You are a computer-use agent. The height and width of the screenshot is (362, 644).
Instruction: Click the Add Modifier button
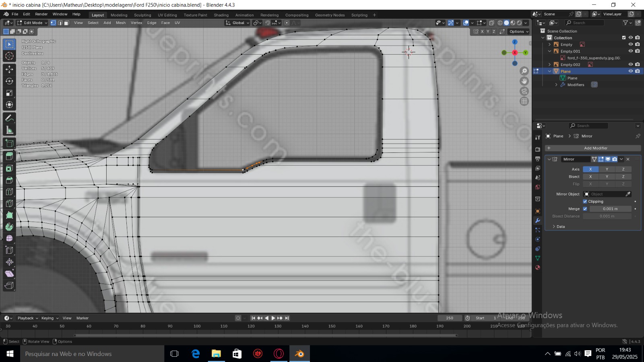593,148
